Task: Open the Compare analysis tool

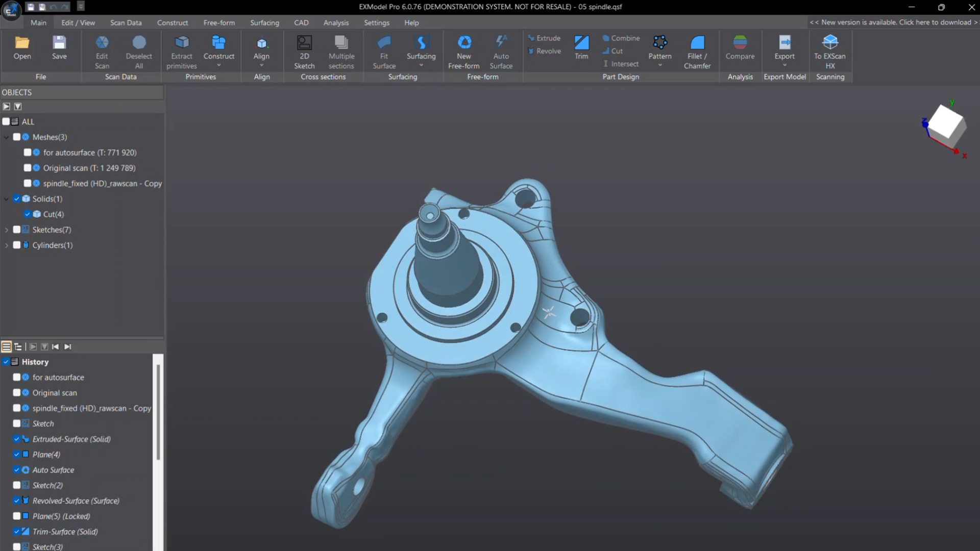Action: (740, 43)
